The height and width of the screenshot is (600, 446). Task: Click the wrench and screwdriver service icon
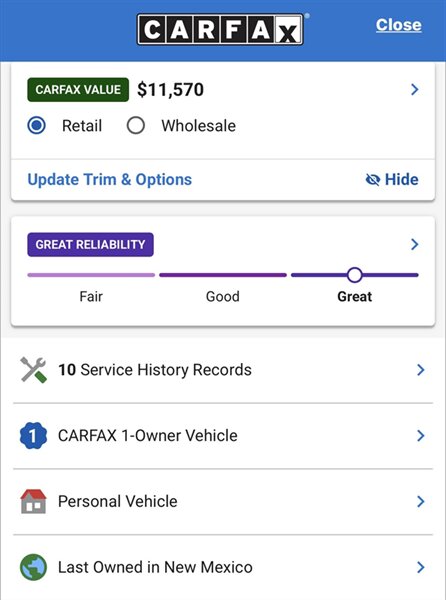(33, 370)
